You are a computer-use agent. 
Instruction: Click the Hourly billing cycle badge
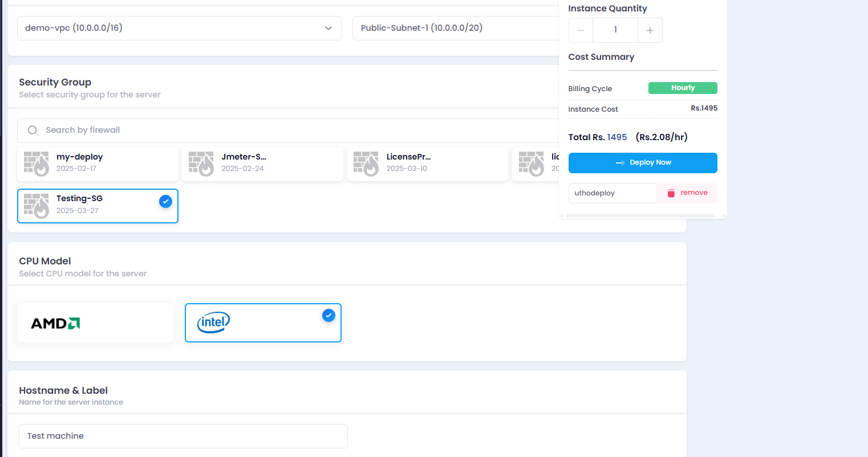(683, 88)
